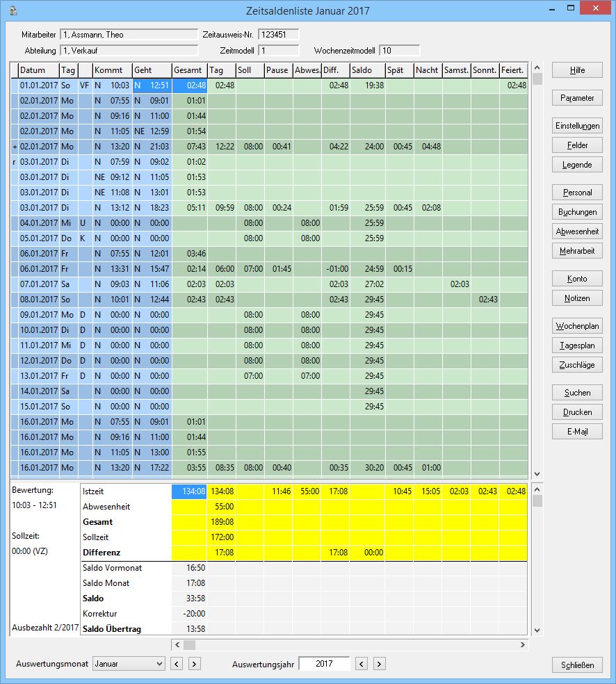Click the Istzeit value 134:08 highlighted blue
Image resolution: width=616 pixels, height=684 pixels.
point(189,491)
